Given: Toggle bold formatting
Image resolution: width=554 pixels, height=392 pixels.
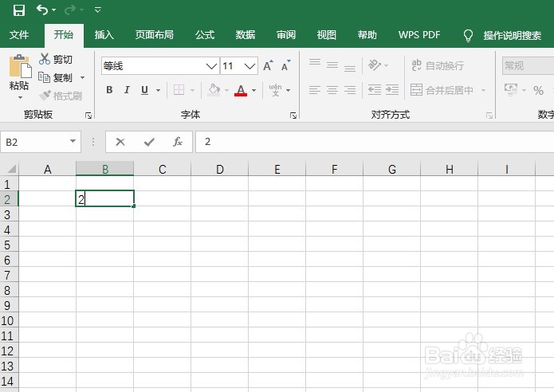Looking at the screenshot, I should pos(109,90).
